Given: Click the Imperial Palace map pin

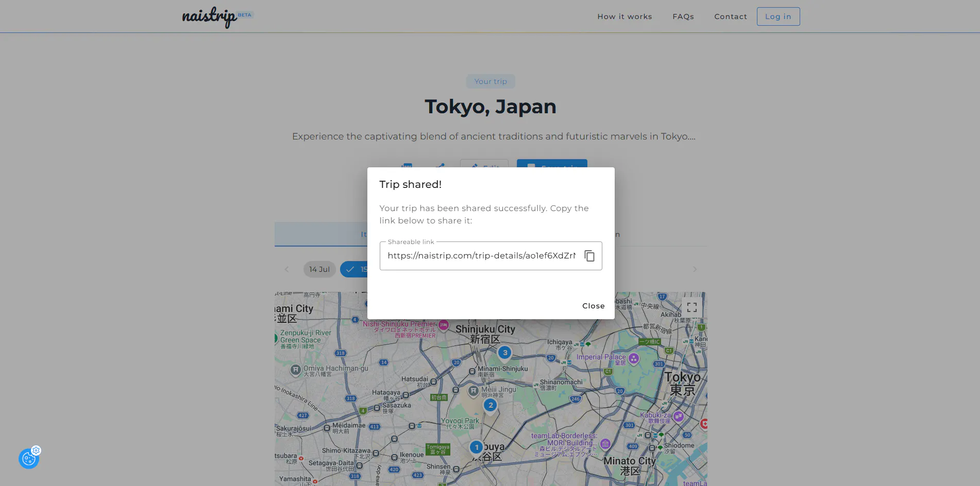Looking at the screenshot, I should [x=634, y=358].
